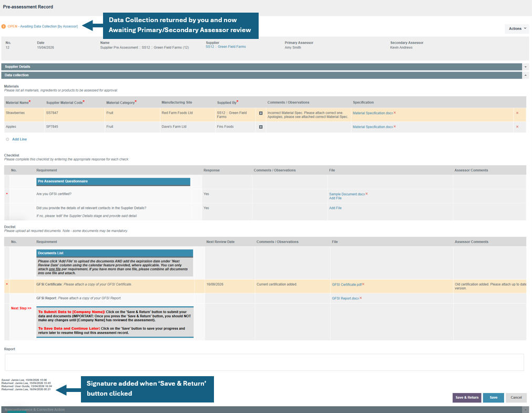Remove the Sample Document.docx attachment
Image resolution: width=532 pixels, height=413 pixels.
366,194
